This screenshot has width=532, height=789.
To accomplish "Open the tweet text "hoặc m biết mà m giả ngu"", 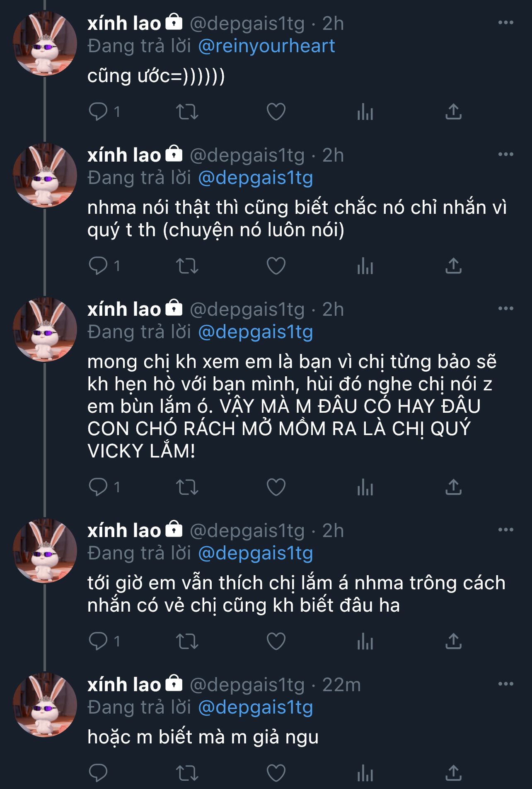I will 203,737.
